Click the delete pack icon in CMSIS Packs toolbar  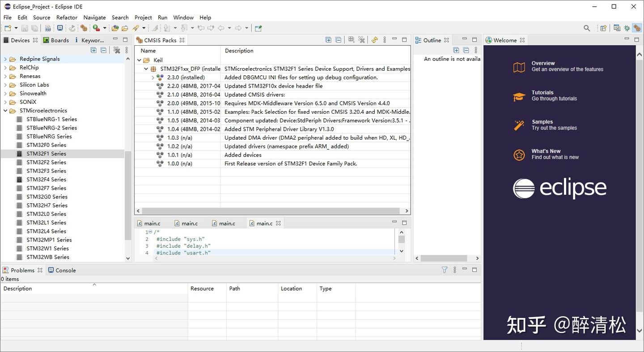click(361, 39)
